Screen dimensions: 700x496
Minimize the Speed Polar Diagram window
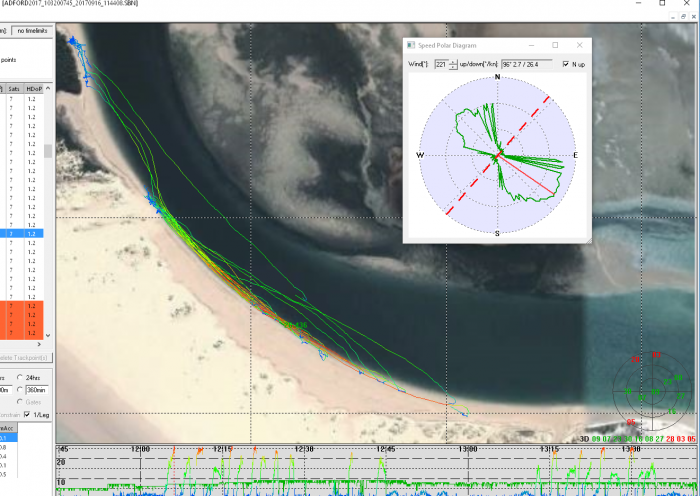530,45
